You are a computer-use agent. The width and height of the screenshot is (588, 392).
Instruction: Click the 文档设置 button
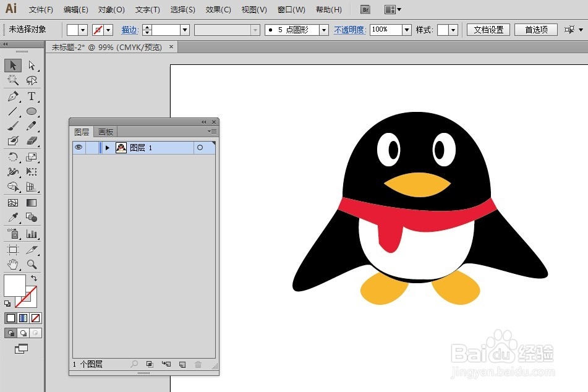click(x=488, y=30)
